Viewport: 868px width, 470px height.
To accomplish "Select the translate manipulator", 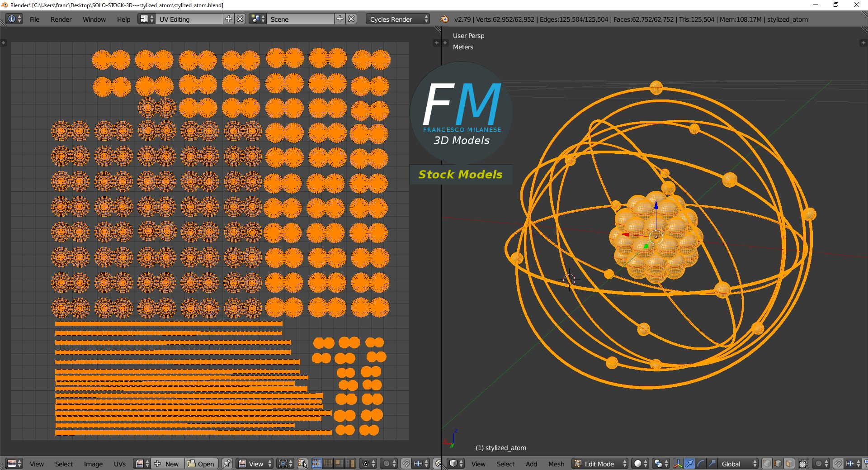I will 689,464.
